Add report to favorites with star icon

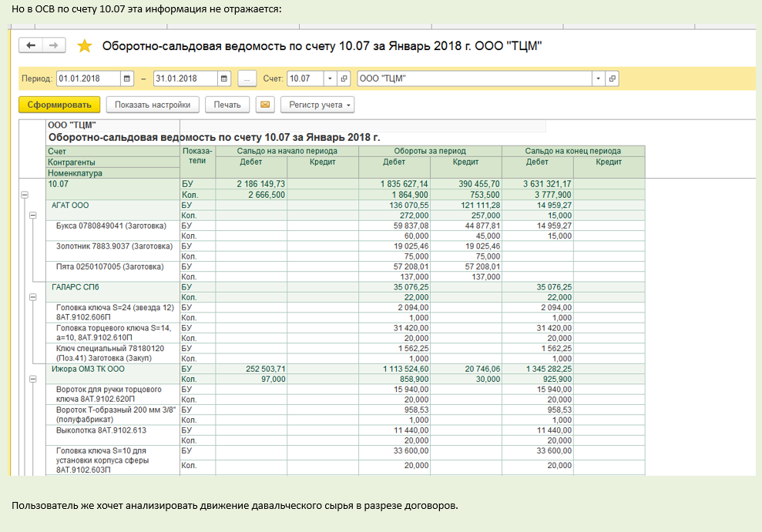(x=85, y=46)
